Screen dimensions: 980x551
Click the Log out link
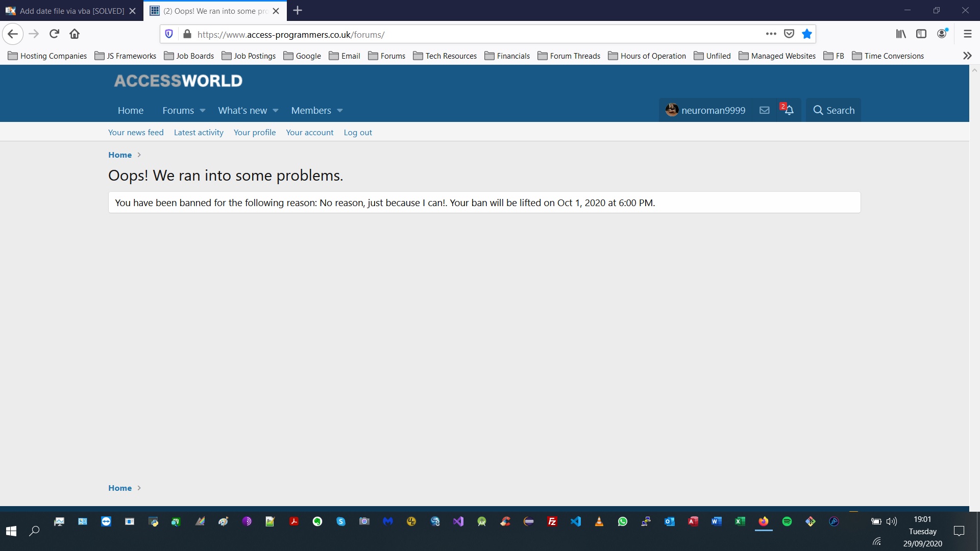click(x=357, y=133)
